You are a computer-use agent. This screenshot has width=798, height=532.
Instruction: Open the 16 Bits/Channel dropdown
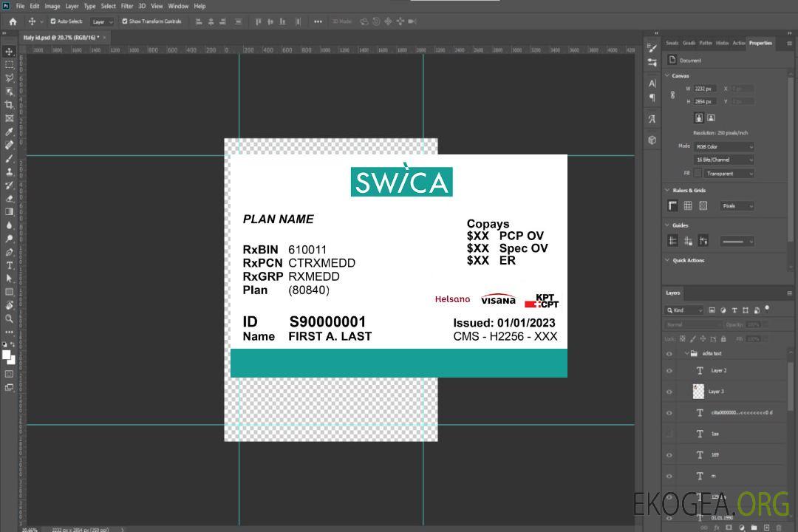pos(723,160)
